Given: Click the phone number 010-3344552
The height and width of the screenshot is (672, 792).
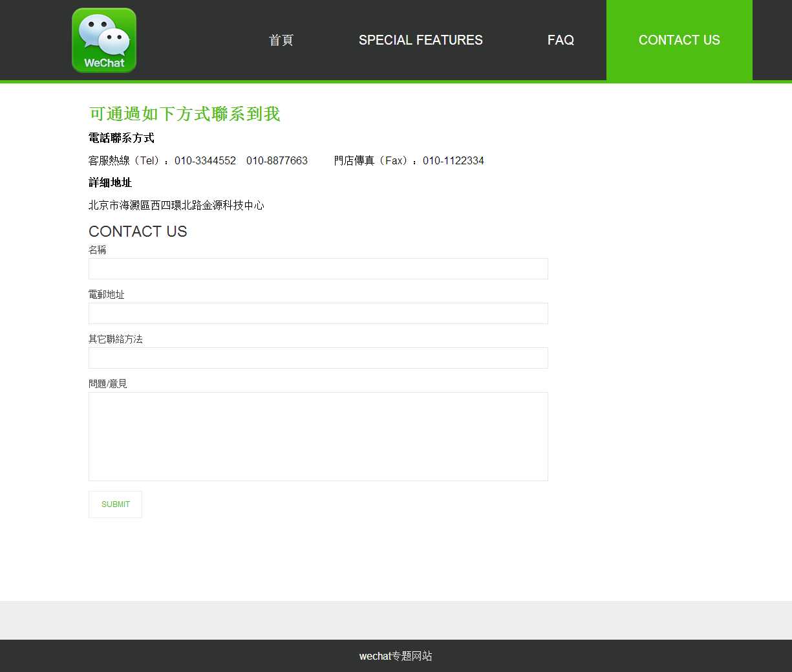Looking at the screenshot, I should tap(205, 160).
